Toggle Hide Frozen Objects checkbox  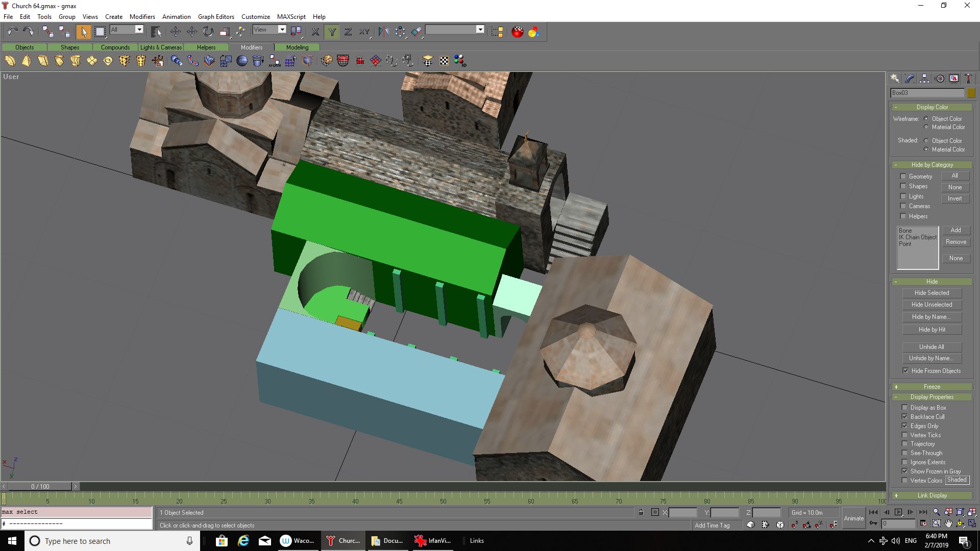906,371
